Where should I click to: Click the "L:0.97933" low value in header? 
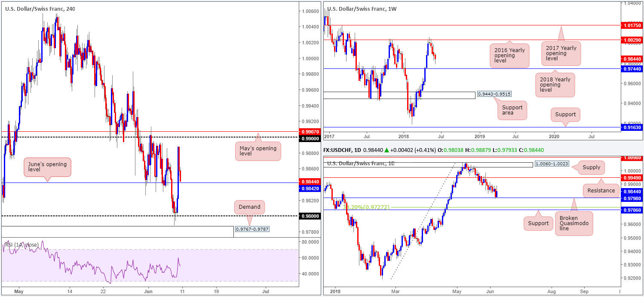coord(505,150)
